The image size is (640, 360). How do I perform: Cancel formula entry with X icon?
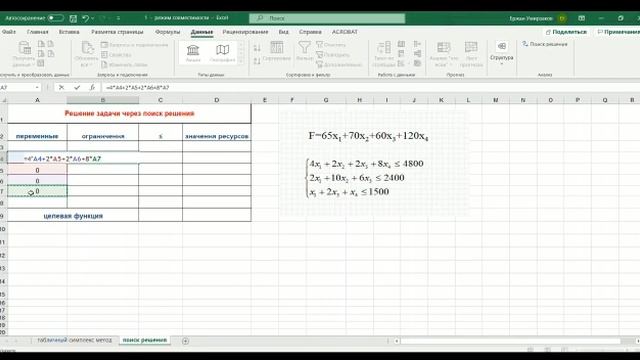pyautogui.click(x=61, y=88)
